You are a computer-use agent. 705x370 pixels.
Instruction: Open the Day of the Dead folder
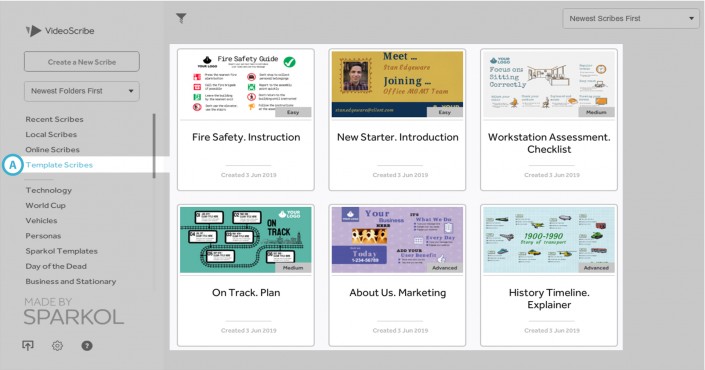pos(56,266)
